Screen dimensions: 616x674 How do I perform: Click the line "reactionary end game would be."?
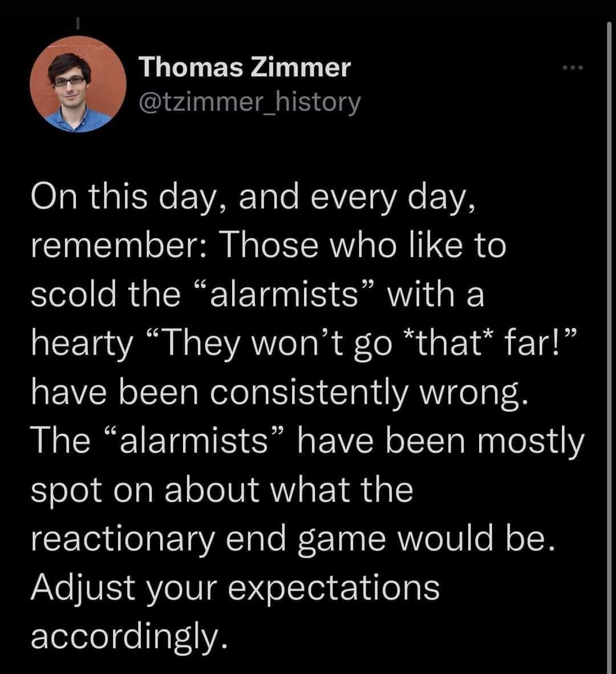click(291, 539)
